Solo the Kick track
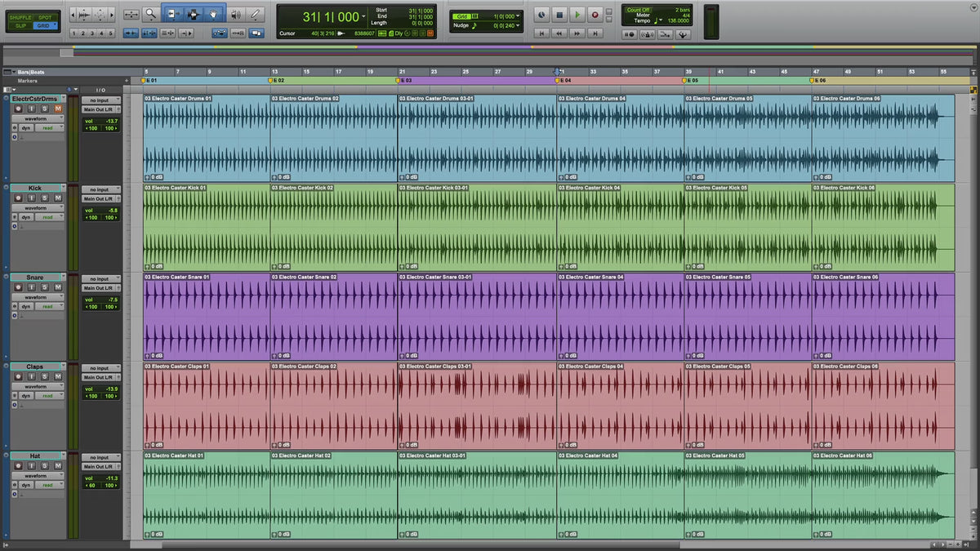 [47, 198]
